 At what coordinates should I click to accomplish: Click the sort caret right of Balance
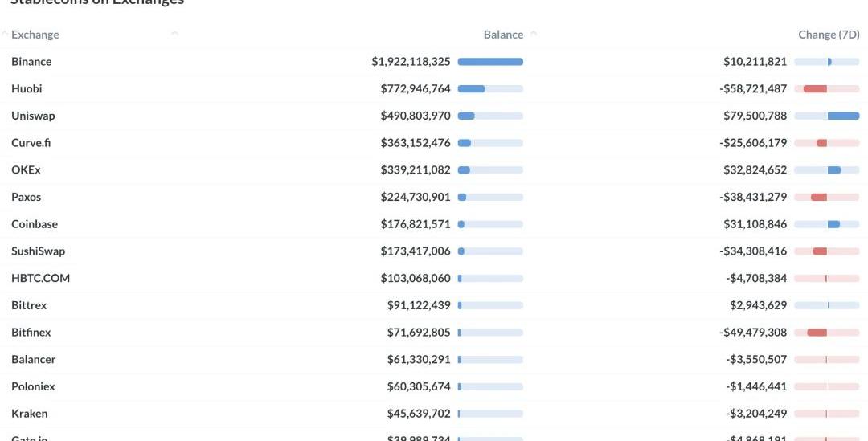click(x=534, y=34)
